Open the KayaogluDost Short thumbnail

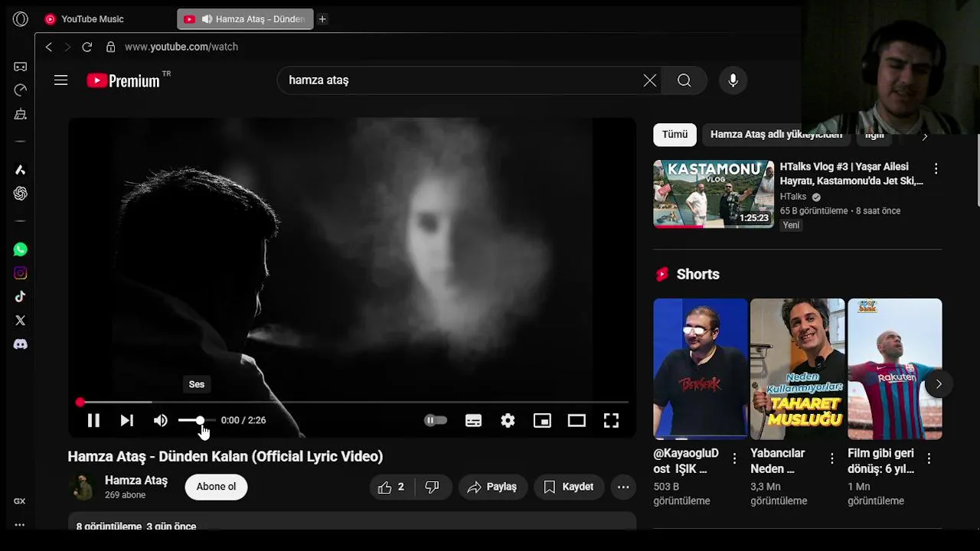click(x=701, y=369)
